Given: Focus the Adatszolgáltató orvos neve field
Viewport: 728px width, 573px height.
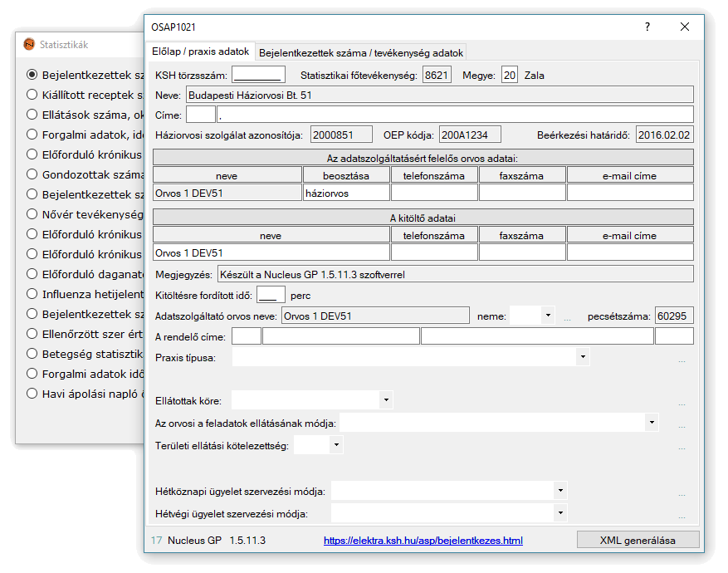Looking at the screenshot, I should [375, 316].
